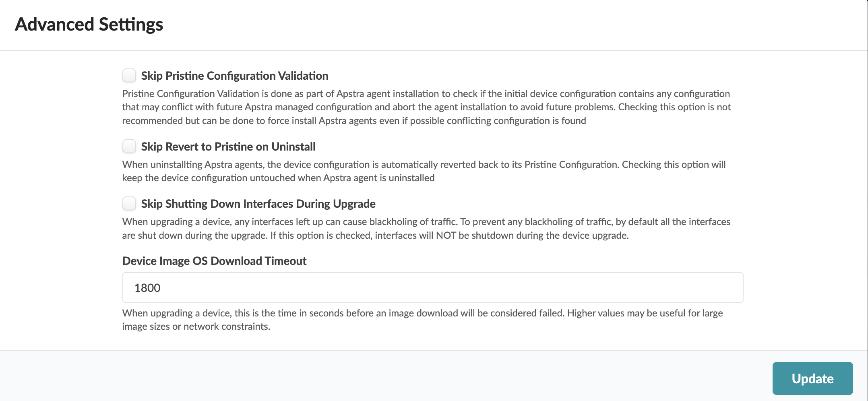Enable Skip Pristine Configuration Validation checkbox

pos(129,75)
